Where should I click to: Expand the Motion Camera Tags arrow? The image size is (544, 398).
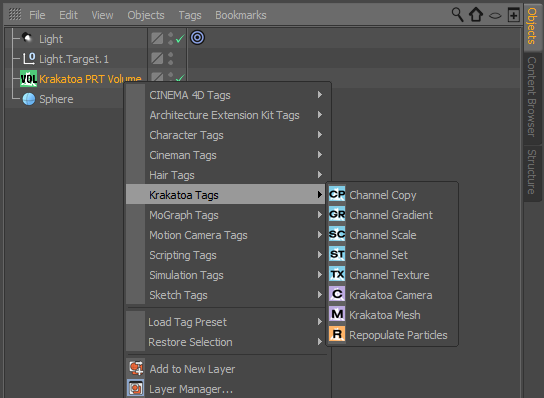tap(320, 235)
